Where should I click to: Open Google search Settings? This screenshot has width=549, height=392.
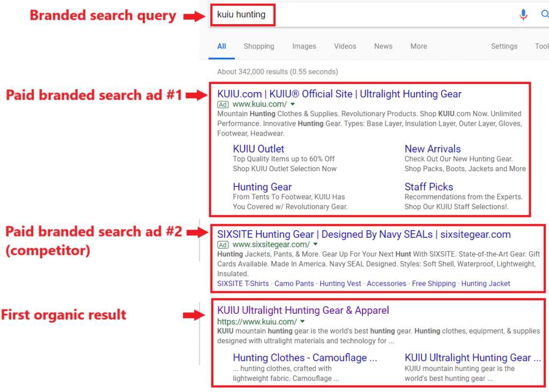504,46
